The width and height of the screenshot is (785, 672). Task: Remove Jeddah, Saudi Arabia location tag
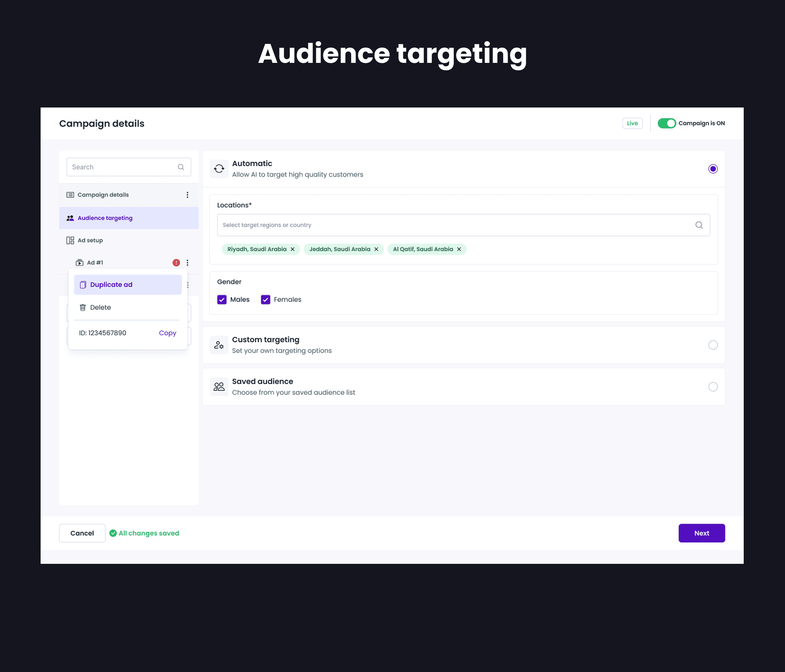376,249
